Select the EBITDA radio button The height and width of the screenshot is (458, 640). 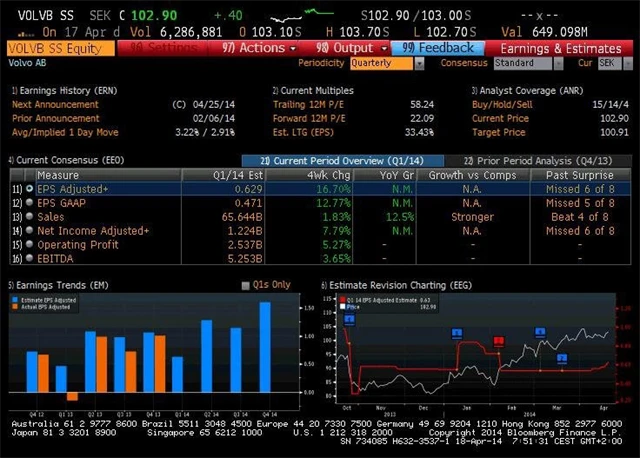coord(29,258)
